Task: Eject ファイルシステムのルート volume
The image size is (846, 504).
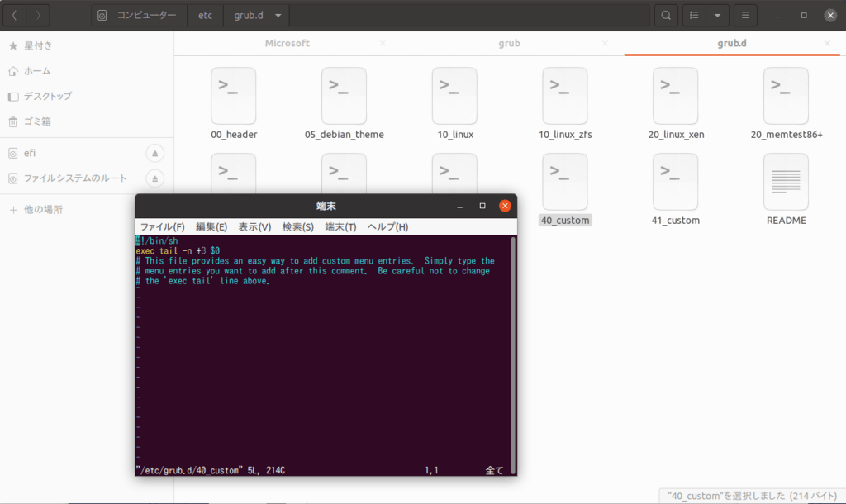Action: [154, 178]
